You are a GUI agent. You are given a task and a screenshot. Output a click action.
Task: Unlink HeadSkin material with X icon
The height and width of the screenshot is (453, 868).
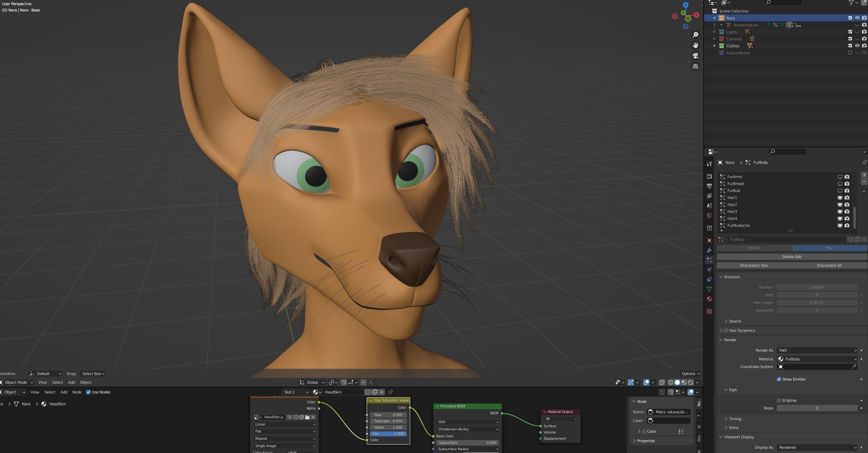(x=382, y=392)
